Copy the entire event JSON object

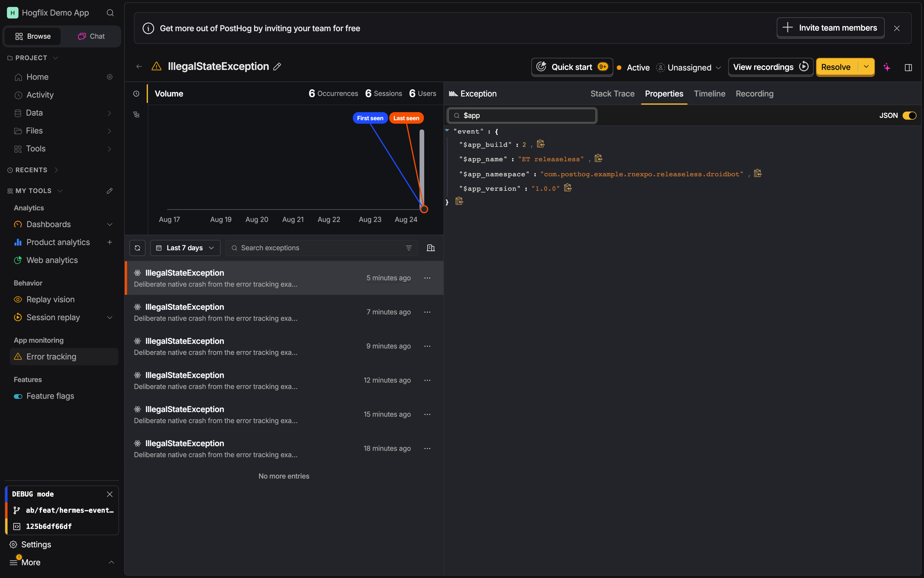[x=459, y=201]
